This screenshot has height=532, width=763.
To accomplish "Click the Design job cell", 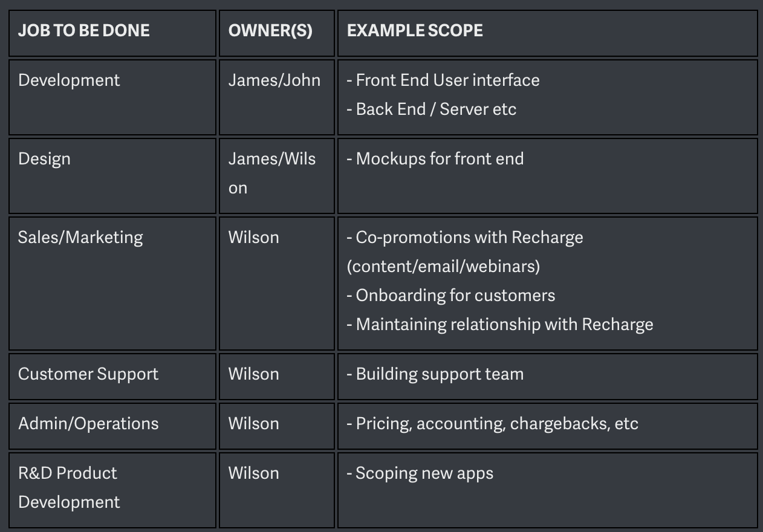I will pyautogui.click(x=112, y=176).
